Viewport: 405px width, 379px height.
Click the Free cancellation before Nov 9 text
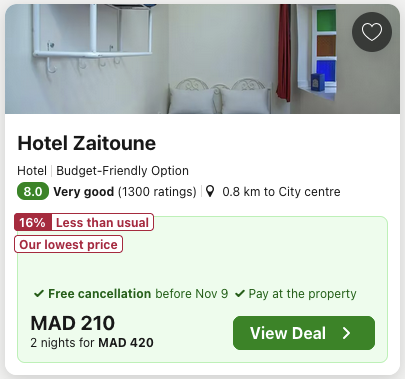[x=138, y=294]
